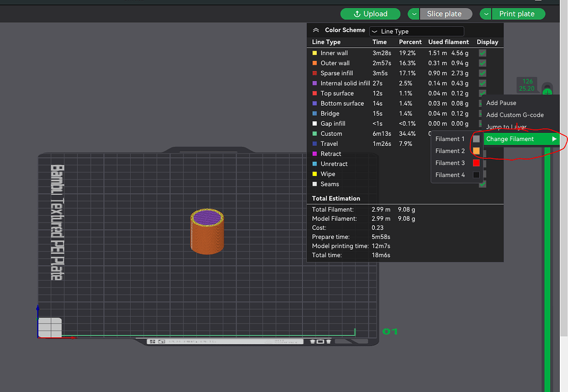Toggle Sparse infill display checkbox
Screen dimensions: 568x392
pos(482,73)
